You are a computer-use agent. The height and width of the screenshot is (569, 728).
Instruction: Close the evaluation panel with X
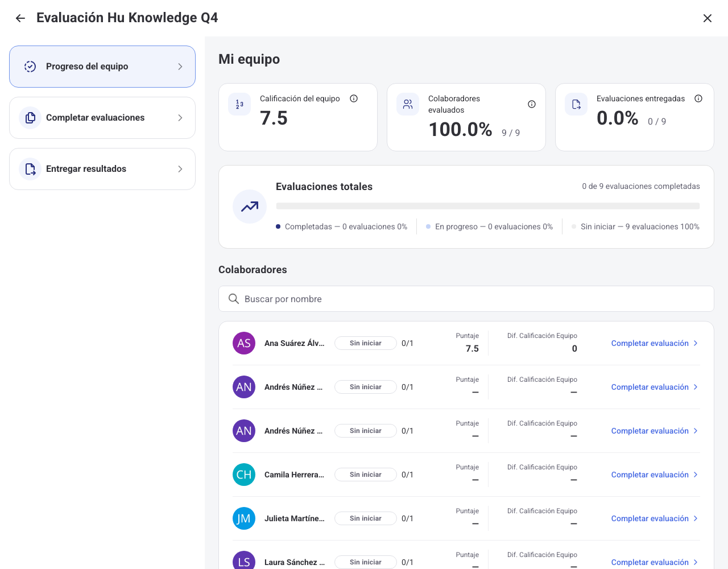click(708, 18)
